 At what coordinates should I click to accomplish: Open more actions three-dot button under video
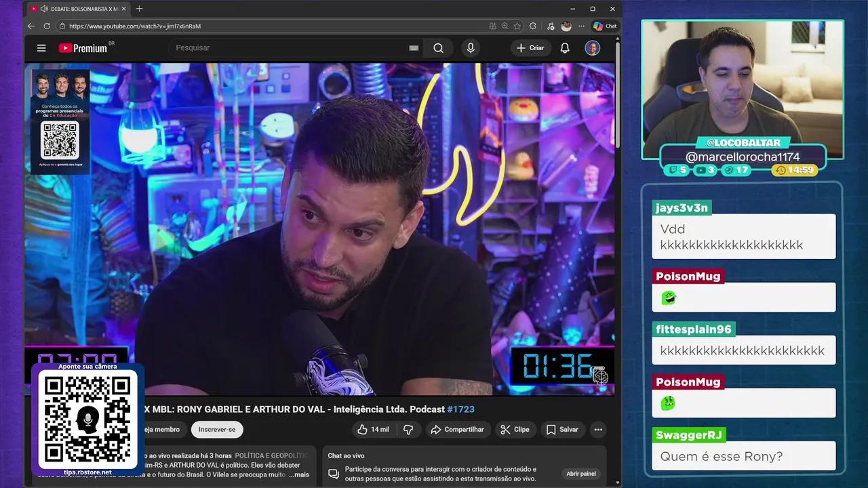click(598, 430)
